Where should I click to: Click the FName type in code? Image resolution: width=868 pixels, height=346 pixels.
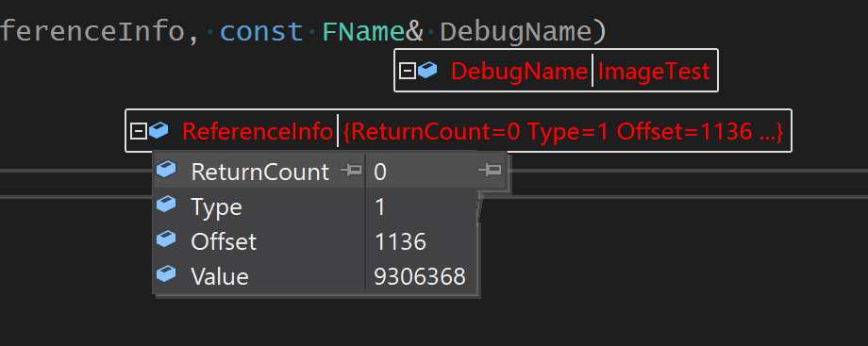(363, 32)
